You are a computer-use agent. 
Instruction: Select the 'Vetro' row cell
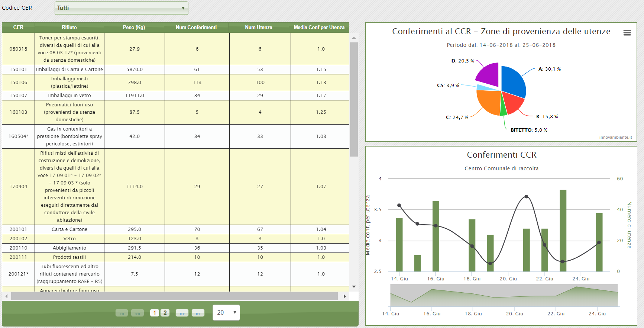[x=69, y=238]
